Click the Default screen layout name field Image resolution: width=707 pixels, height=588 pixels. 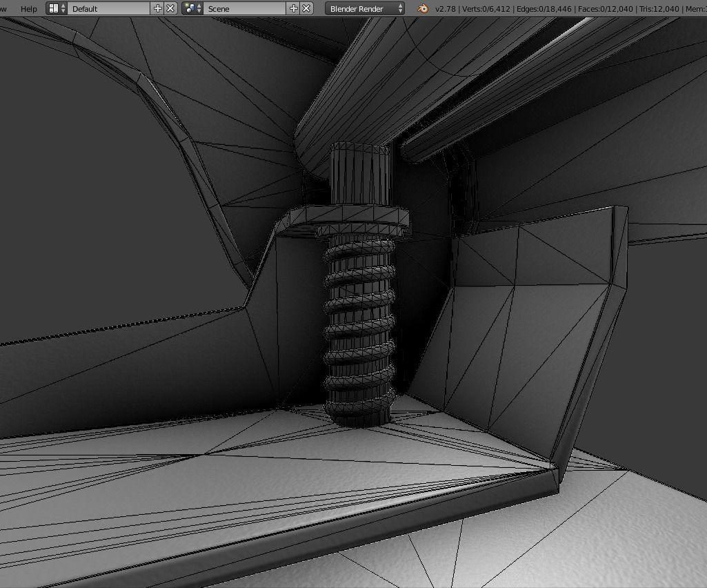pyautogui.click(x=109, y=8)
